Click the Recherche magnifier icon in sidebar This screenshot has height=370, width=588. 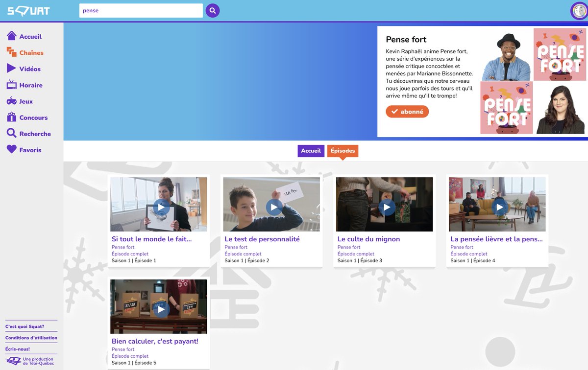(11, 133)
